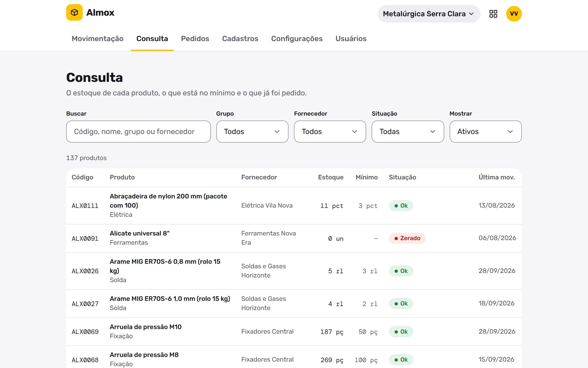Click date 06/08/2026
588x368 pixels.
(x=497, y=238)
